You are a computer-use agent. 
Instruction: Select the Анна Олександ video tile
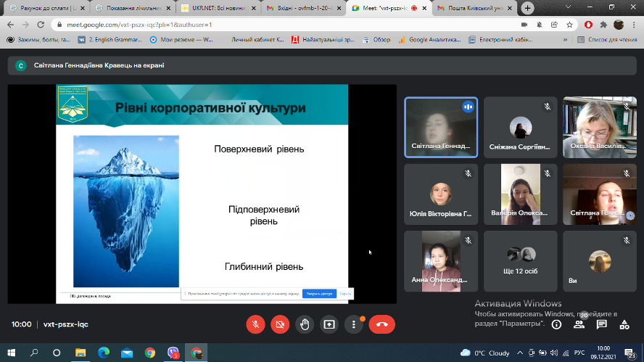[441, 261]
